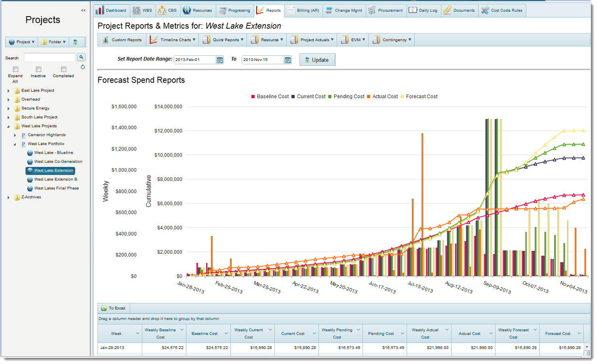This screenshot has height=364, width=597.
Task: Collapse the West Lake Portfolio node
Action: (x=15, y=144)
